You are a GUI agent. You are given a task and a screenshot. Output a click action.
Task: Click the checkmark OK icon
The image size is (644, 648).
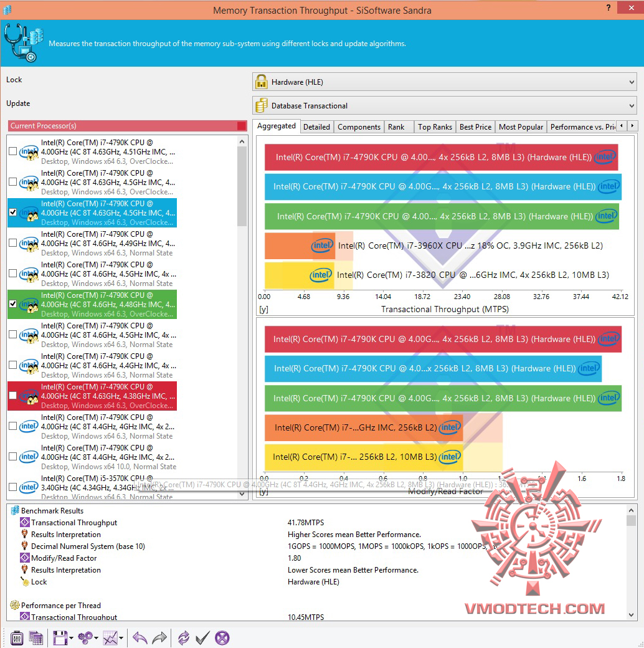click(202, 638)
